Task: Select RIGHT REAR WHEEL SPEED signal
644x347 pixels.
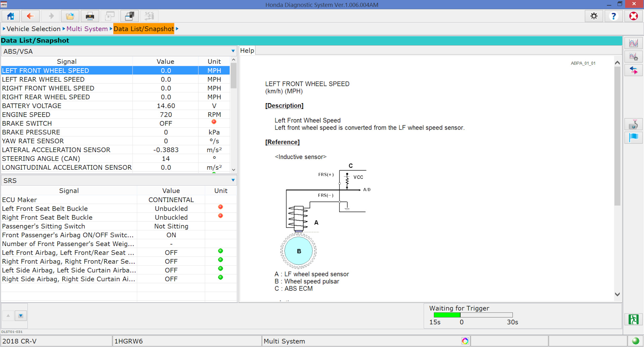Action: [116, 97]
